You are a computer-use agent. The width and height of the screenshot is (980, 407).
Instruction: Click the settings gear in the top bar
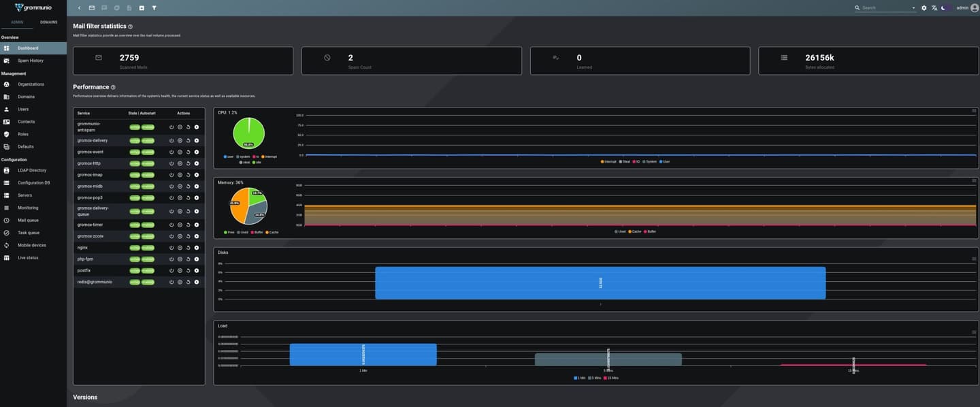[924, 7]
